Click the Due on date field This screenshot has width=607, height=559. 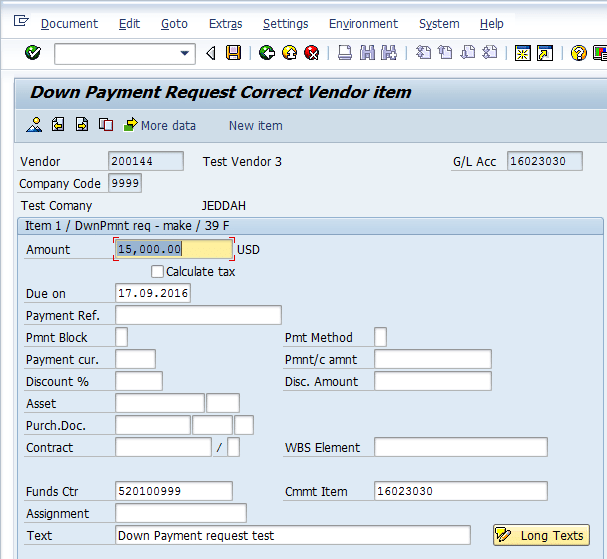point(153,293)
